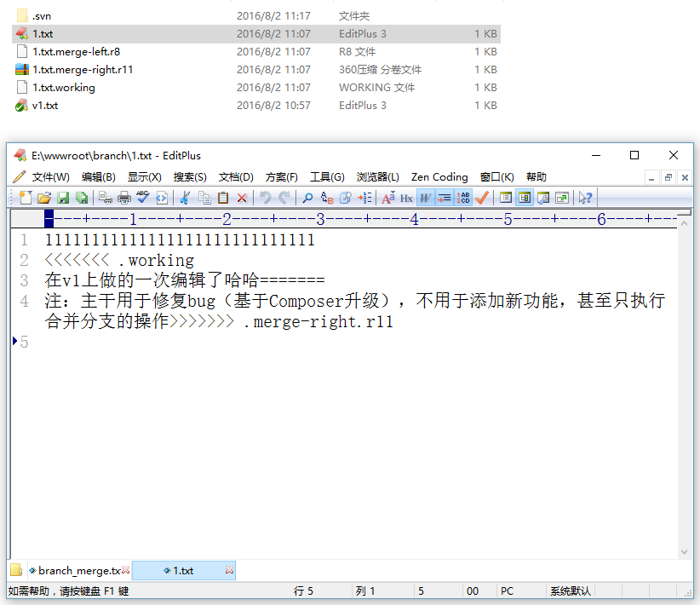Click the context Help pointer icon
The width and height of the screenshot is (700, 605).
[x=585, y=198]
